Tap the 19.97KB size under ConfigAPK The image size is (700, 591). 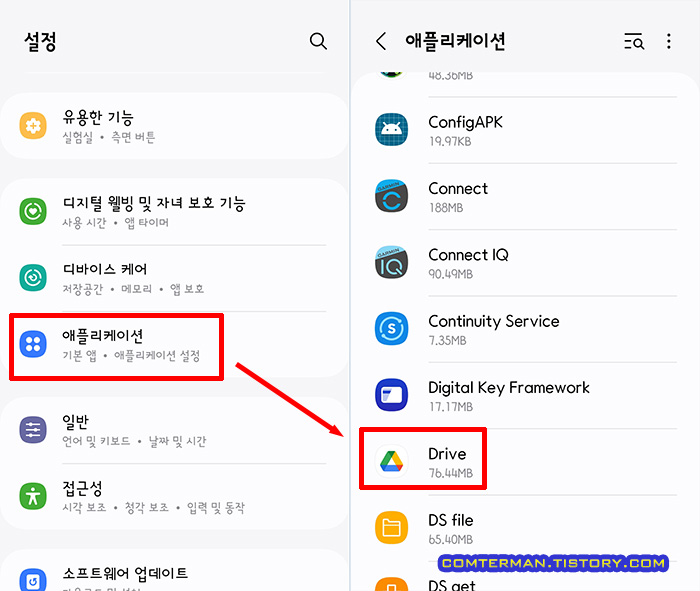[450, 142]
